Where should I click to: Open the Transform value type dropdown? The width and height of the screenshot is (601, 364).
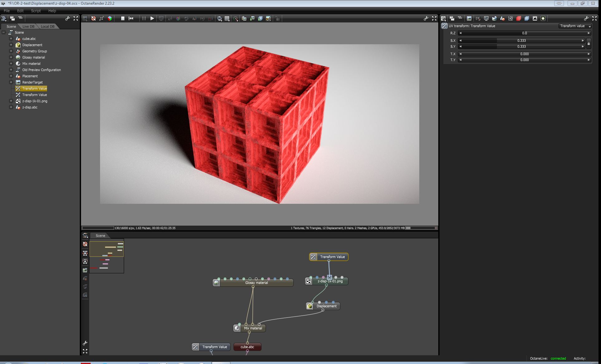point(575,26)
